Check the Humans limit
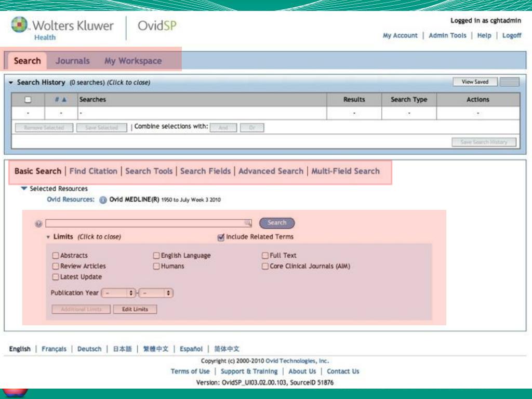532x399 pixels. [x=156, y=267]
